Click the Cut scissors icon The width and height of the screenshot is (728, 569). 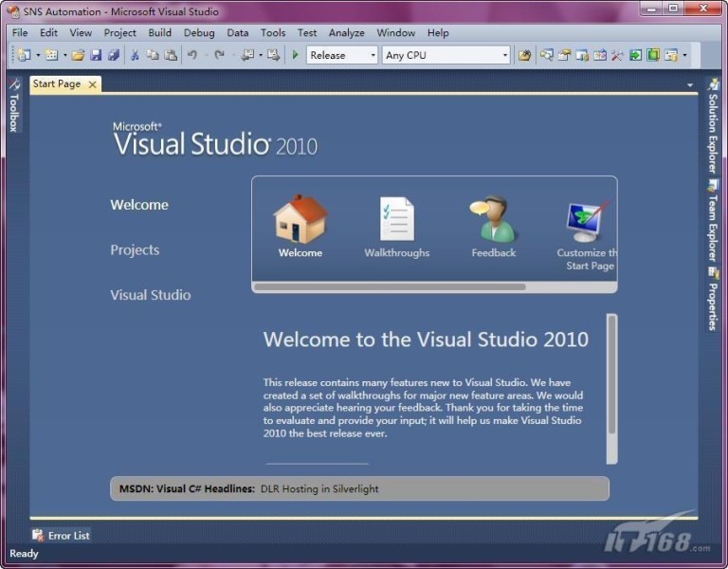click(136, 55)
